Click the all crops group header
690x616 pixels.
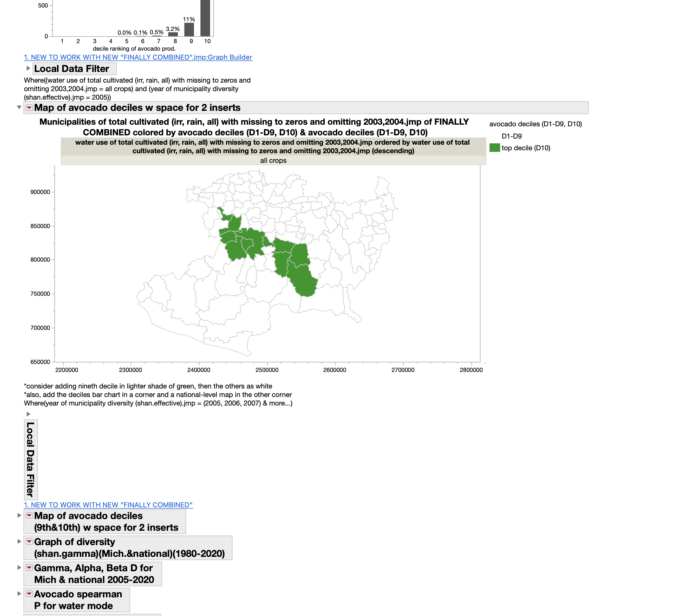pos(273,160)
